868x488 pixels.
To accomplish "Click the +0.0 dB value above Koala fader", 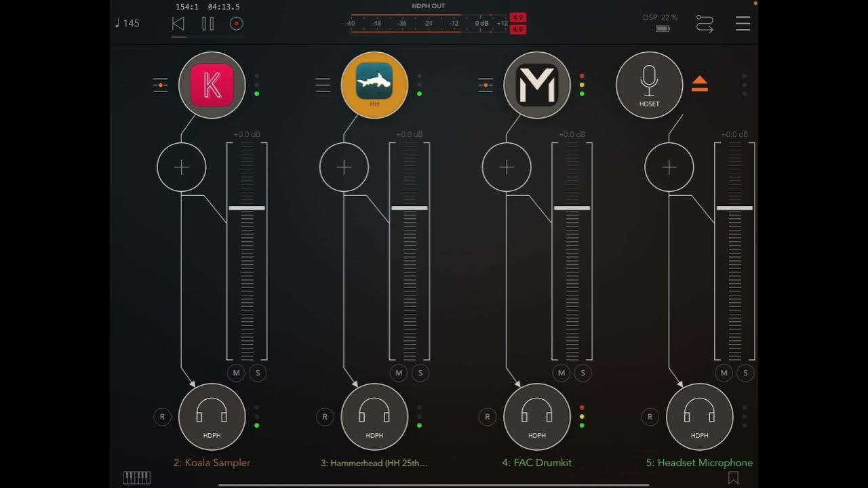I will (247, 134).
